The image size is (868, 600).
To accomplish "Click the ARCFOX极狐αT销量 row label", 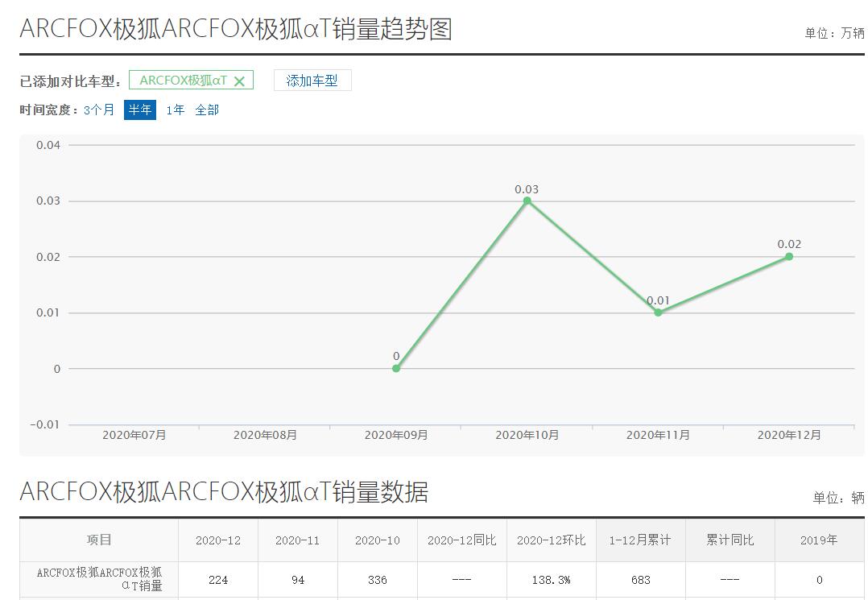I will (99, 579).
